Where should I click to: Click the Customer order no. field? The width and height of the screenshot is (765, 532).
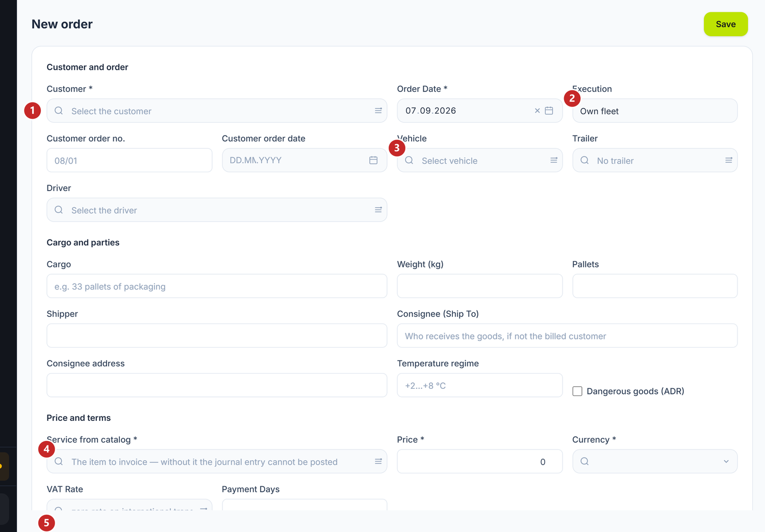130,160
